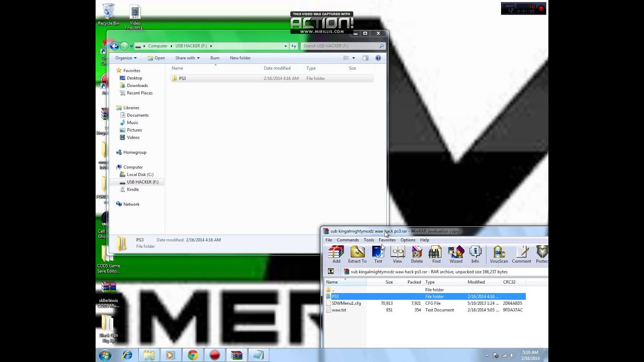Select the Video AVI desktop icon
The height and width of the screenshot is (362, 644).
(x=135, y=17)
